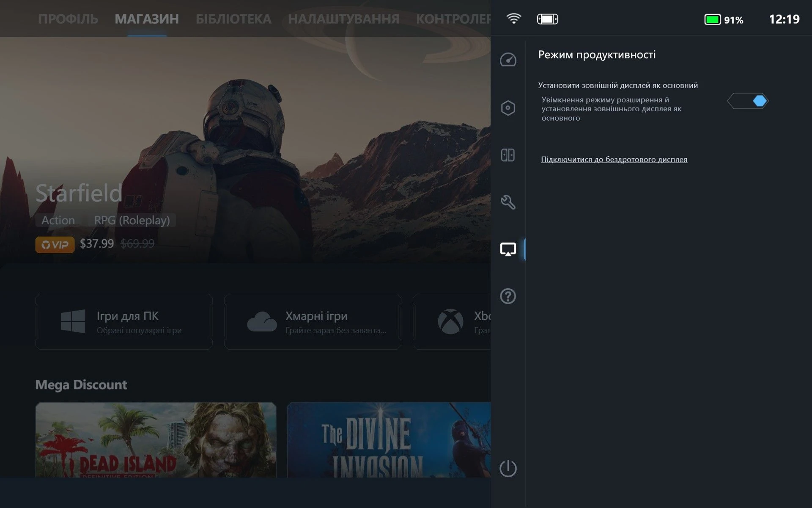Toggle external display as primary switch
The image size is (812, 508).
(x=748, y=101)
